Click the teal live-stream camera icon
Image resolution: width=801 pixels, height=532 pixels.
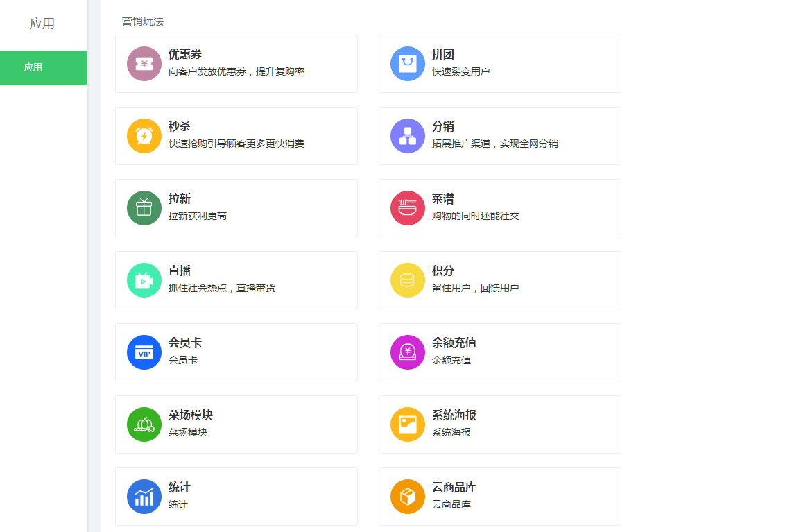(x=144, y=280)
